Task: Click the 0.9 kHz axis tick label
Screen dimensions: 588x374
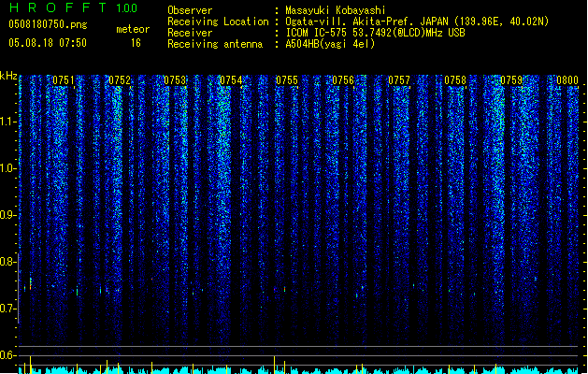Action: click(7, 215)
